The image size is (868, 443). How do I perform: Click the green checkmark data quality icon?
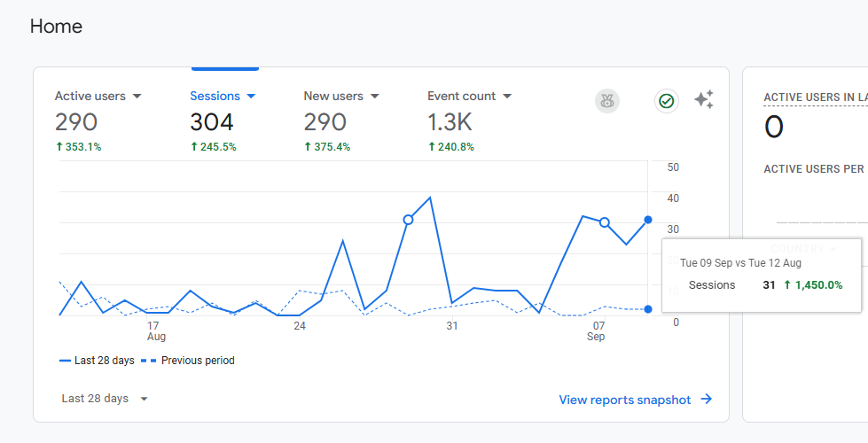pyautogui.click(x=667, y=101)
